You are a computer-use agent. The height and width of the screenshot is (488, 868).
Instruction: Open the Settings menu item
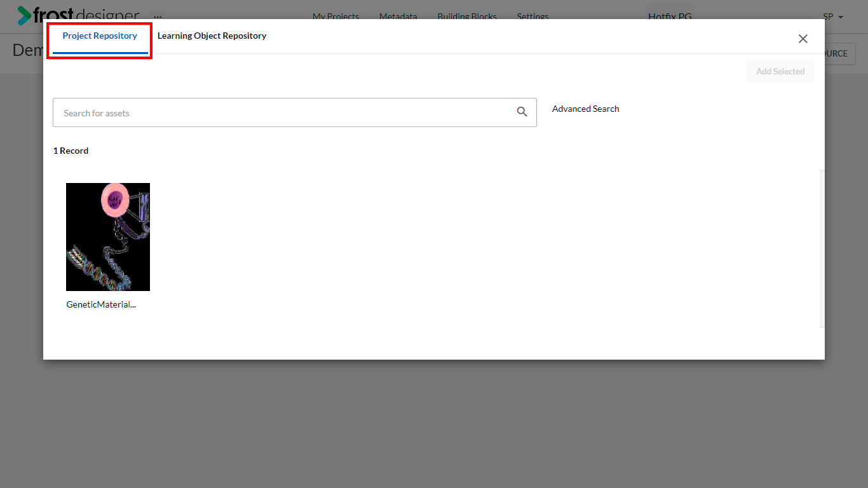tap(532, 17)
